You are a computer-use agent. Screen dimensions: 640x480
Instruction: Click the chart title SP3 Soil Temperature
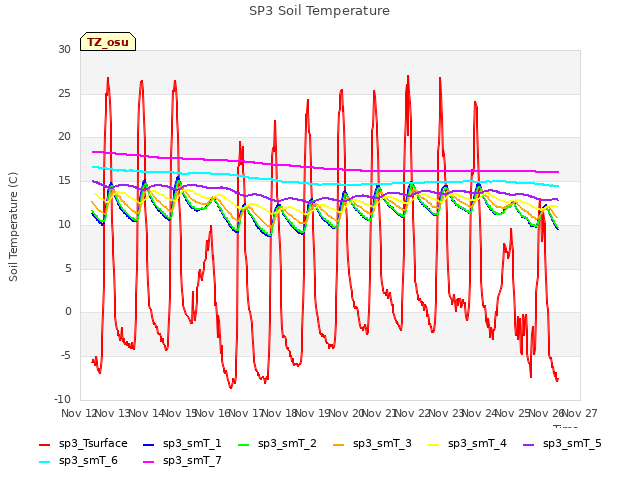click(x=319, y=11)
